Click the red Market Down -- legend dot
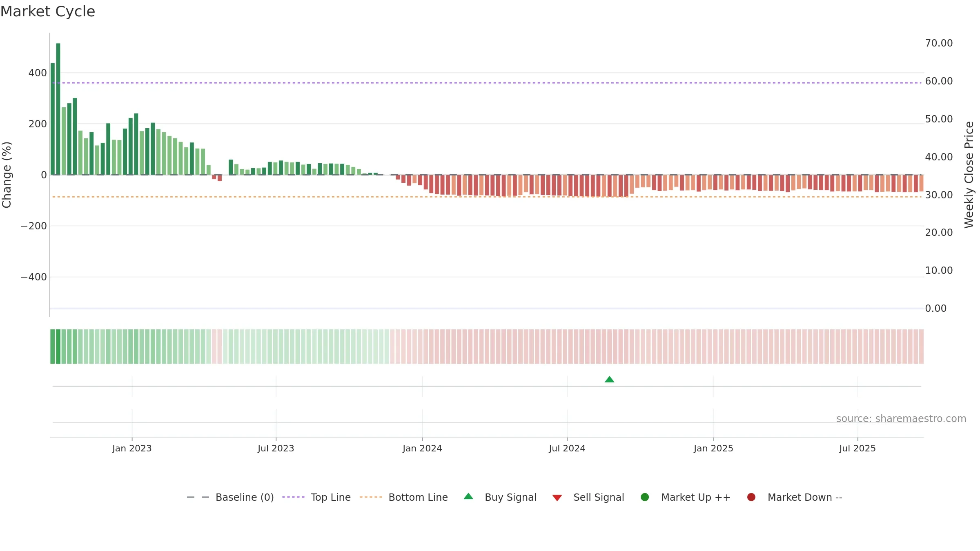 pyautogui.click(x=751, y=497)
